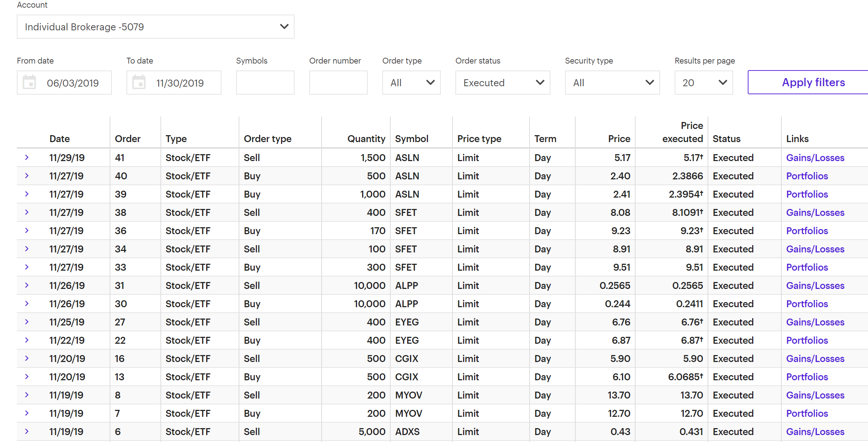The image size is (868, 442).
Task: Open Gains/Losses link for order 8 MYOV
Action: click(815, 395)
